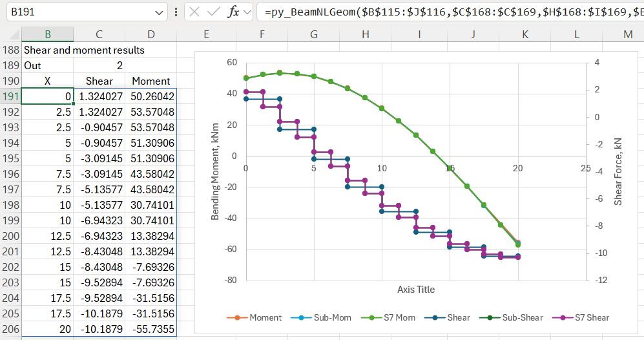Image resolution: width=644 pixels, height=340 pixels.
Task: Click the three-dot name box resize handle
Action: [177, 12]
